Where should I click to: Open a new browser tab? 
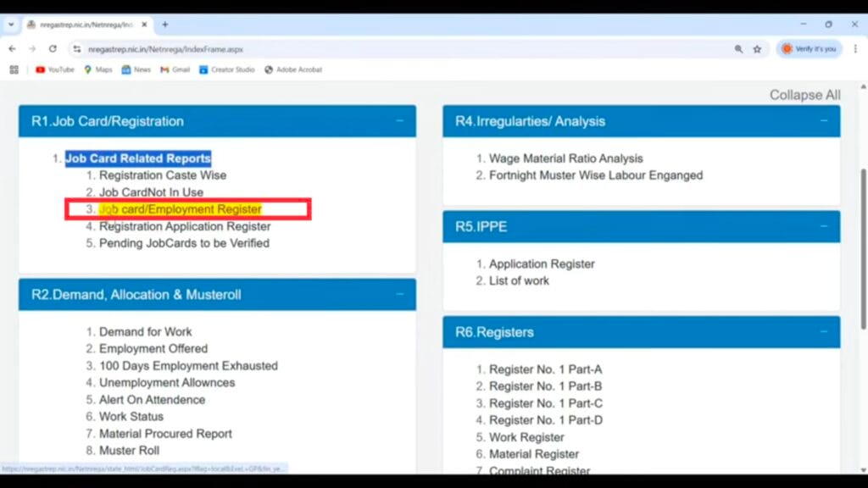coord(165,25)
